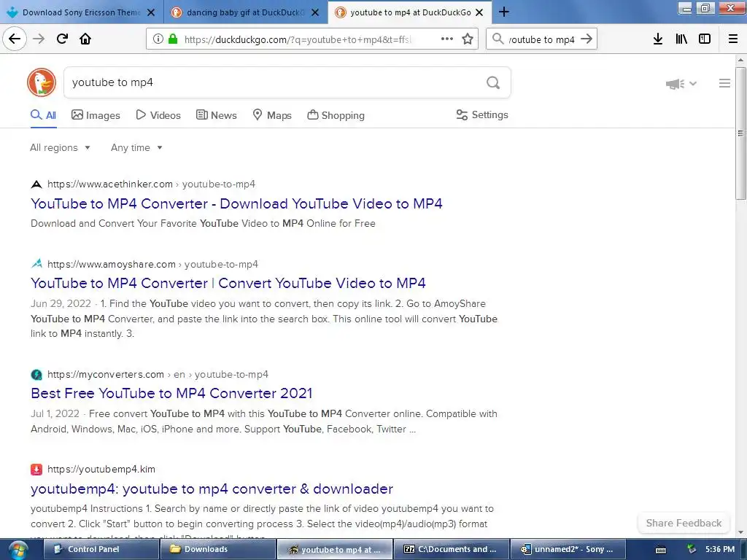Click the youtubemp4.kim red favicon
This screenshot has width=747, height=560.
click(x=36, y=470)
